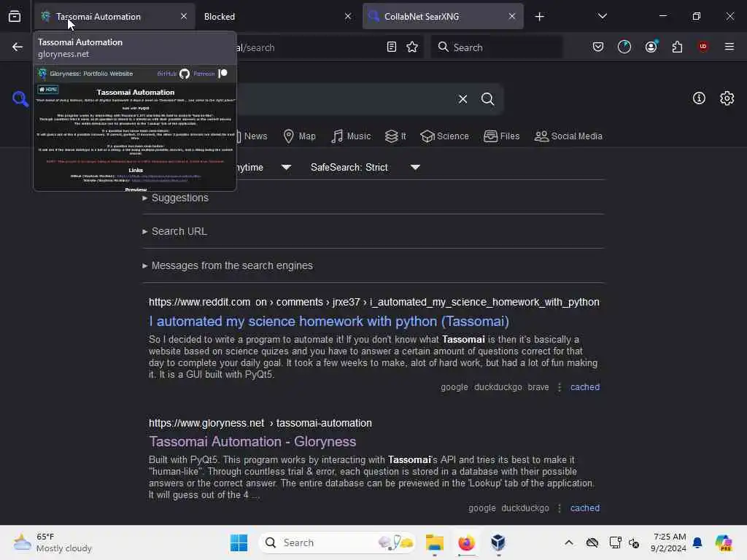Open Firefox View tab list icon
This screenshot has width=747, height=560.
[x=15, y=16]
